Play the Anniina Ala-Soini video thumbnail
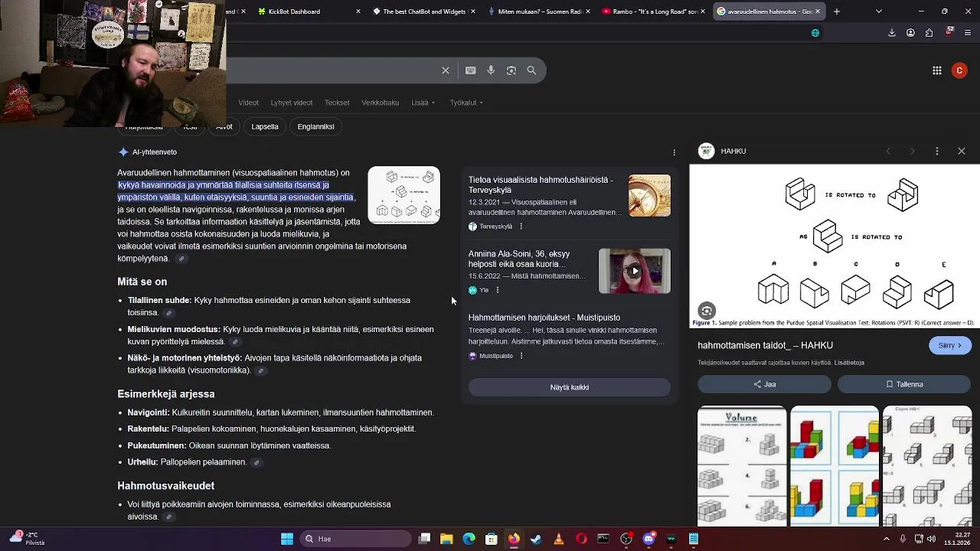Screen dimensions: 980x551 (635, 271)
